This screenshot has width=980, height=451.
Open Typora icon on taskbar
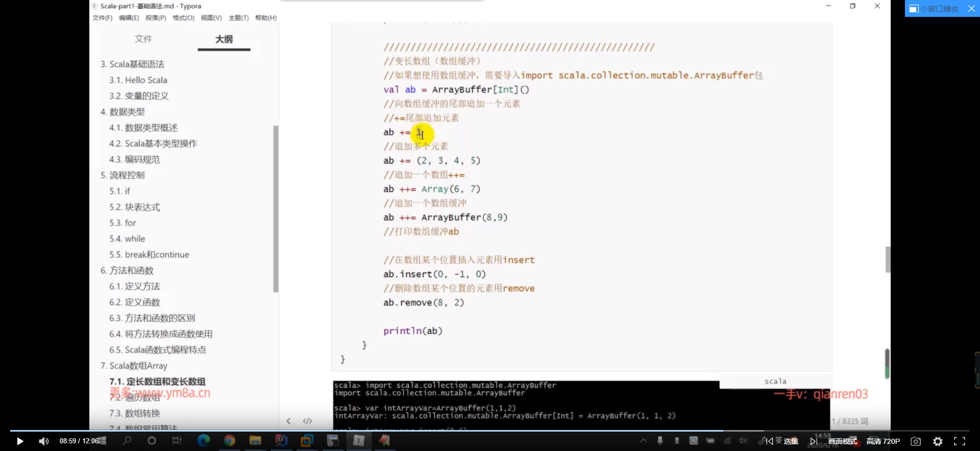(359, 440)
